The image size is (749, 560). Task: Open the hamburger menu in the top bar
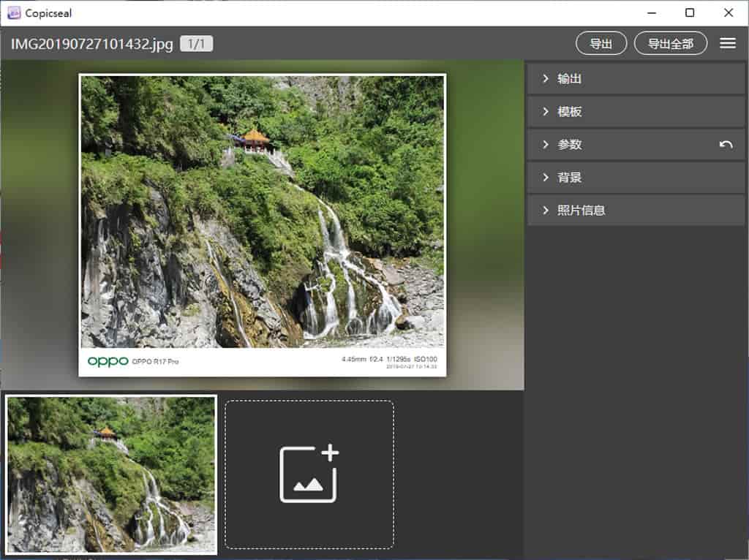point(727,43)
